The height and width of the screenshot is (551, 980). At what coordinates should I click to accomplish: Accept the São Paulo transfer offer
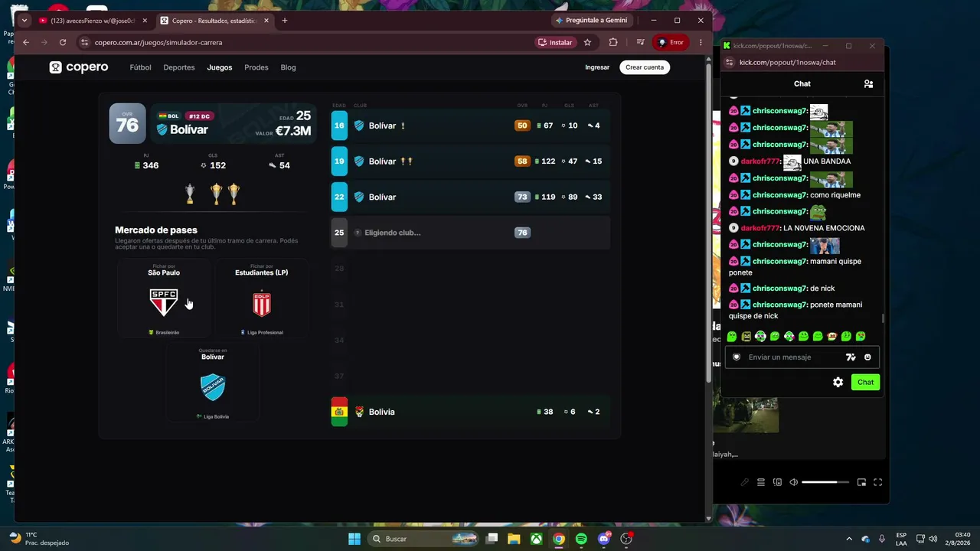164,298
